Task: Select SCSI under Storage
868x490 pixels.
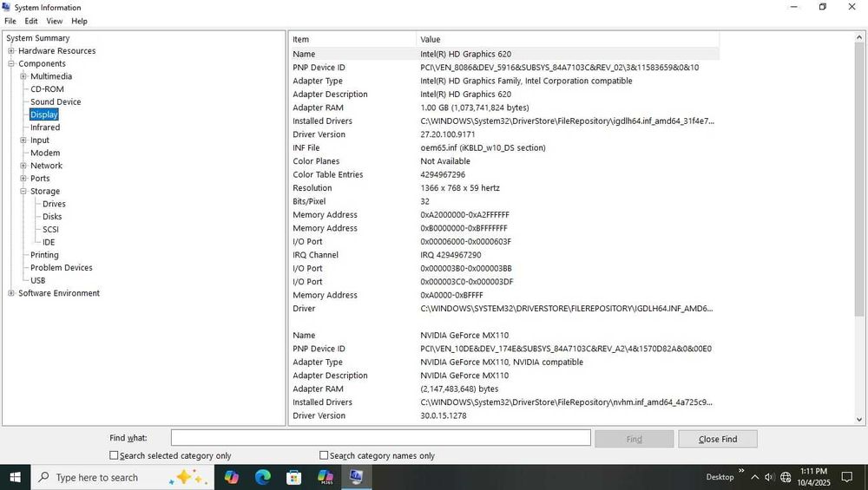Action: 50,229
